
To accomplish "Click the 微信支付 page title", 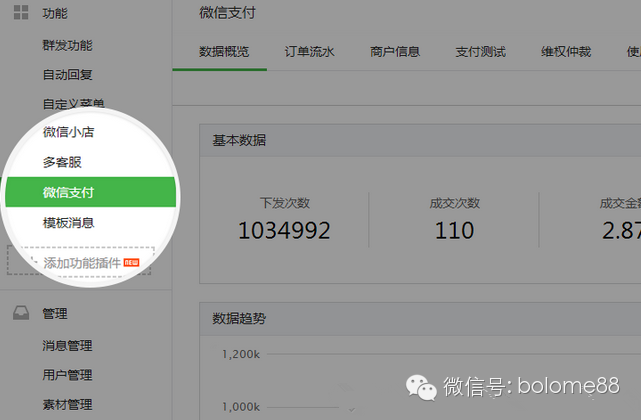I will point(227,13).
